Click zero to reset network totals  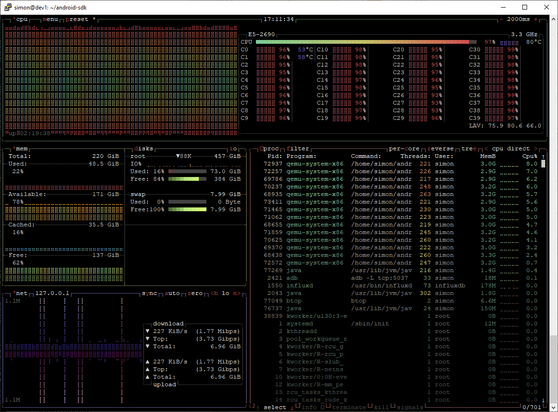[x=195, y=293]
